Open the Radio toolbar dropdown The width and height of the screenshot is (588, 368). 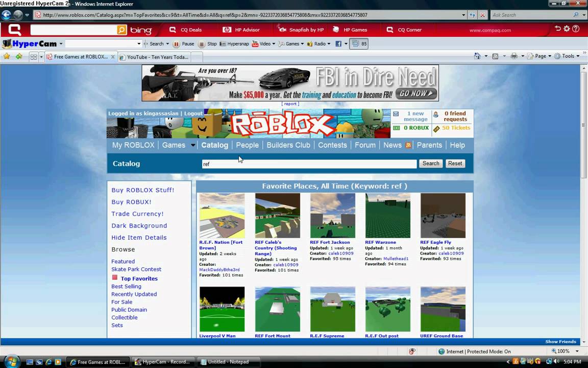click(x=318, y=44)
